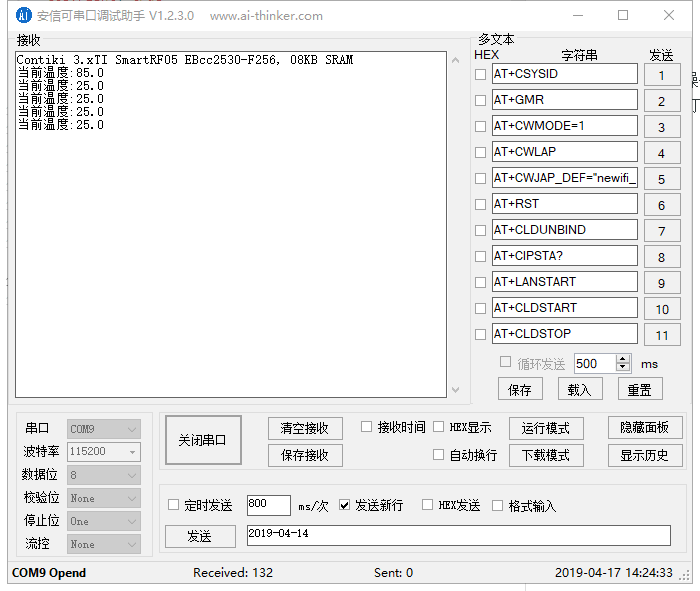700x591 pixels.
Task: Focus the AT+CLDSTART string field
Action: coord(565,308)
